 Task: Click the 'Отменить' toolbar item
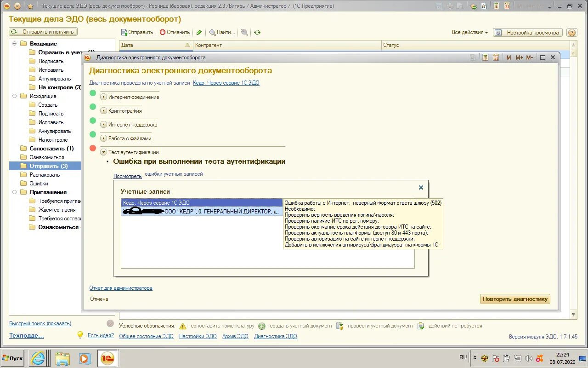[x=175, y=32]
